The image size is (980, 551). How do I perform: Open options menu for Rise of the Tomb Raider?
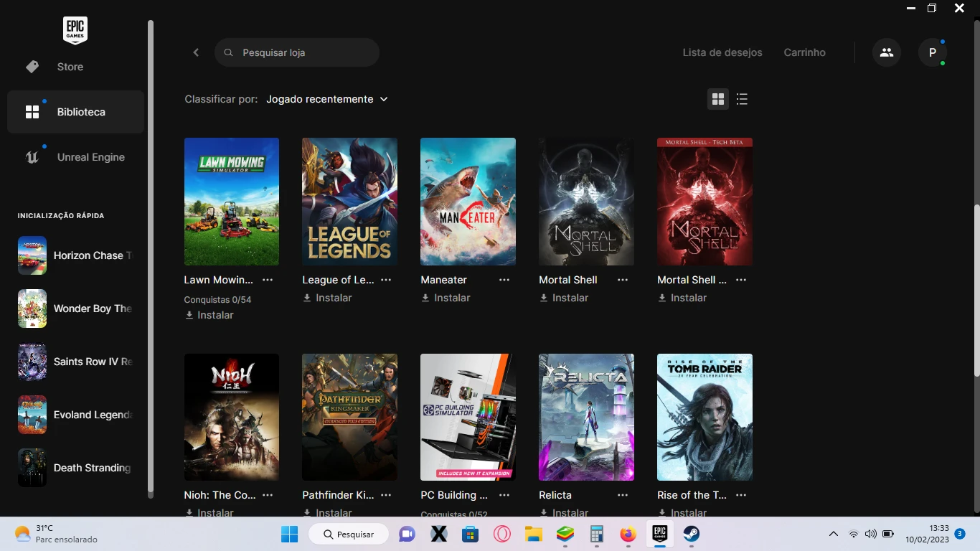point(741,495)
